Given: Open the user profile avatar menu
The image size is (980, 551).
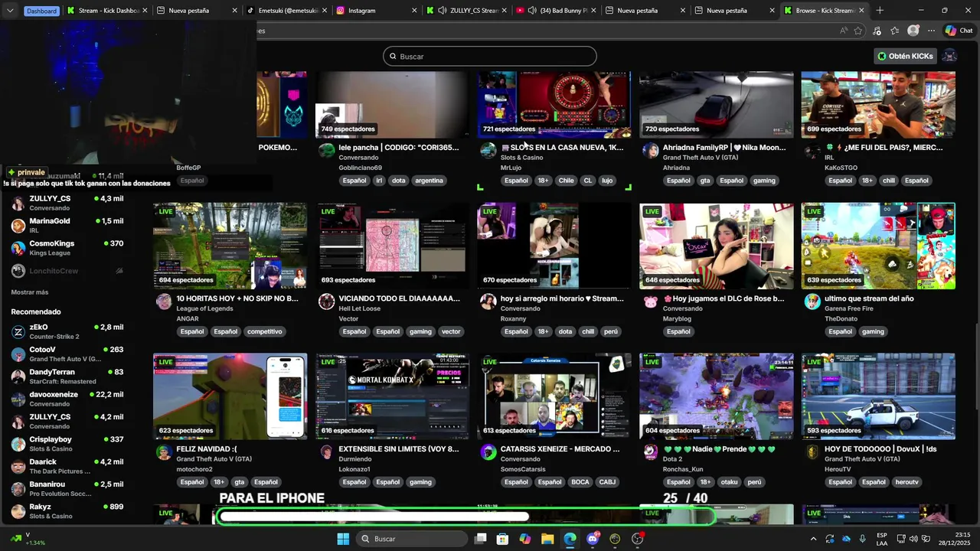Looking at the screenshot, I should coord(949,56).
